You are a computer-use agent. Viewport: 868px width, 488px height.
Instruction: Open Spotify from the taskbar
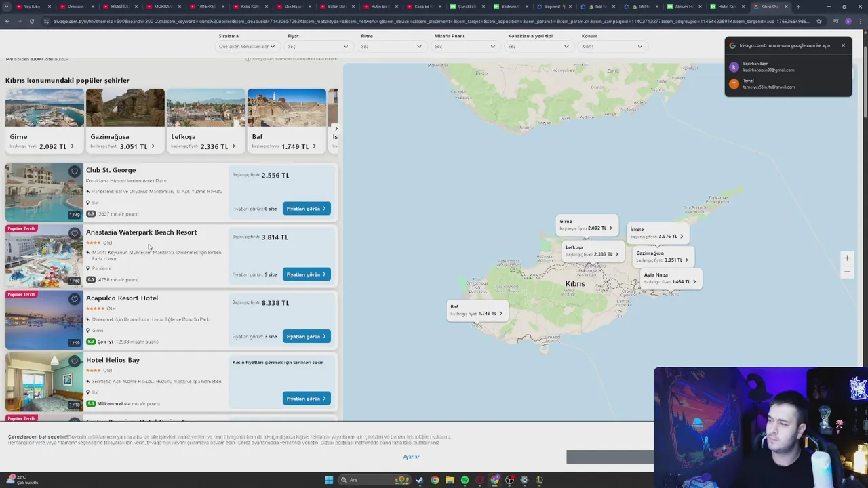(x=465, y=480)
